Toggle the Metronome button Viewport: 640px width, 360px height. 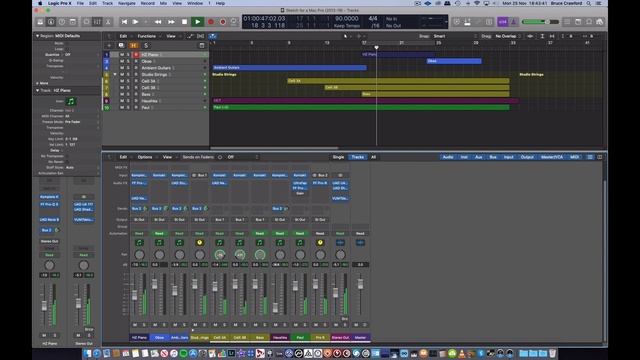[x=513, y=22]
